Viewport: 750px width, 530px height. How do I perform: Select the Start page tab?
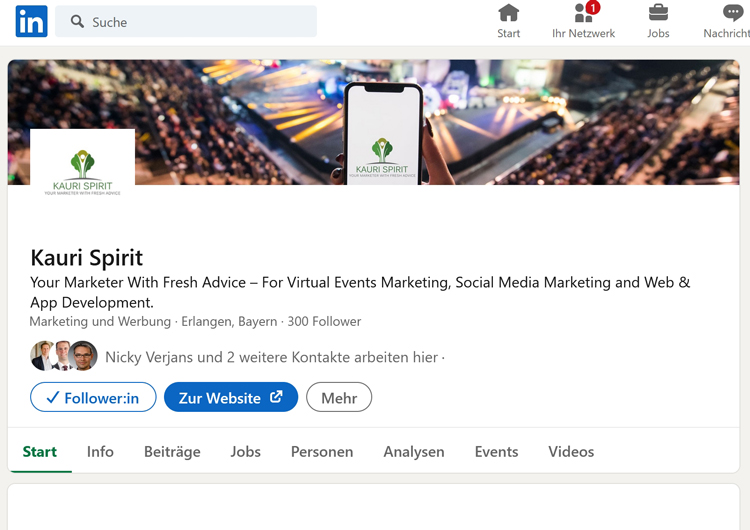[40, 452]
